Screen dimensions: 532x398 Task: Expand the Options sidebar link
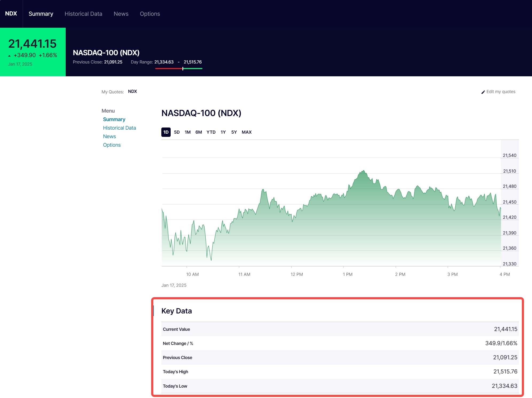point(112,145)
